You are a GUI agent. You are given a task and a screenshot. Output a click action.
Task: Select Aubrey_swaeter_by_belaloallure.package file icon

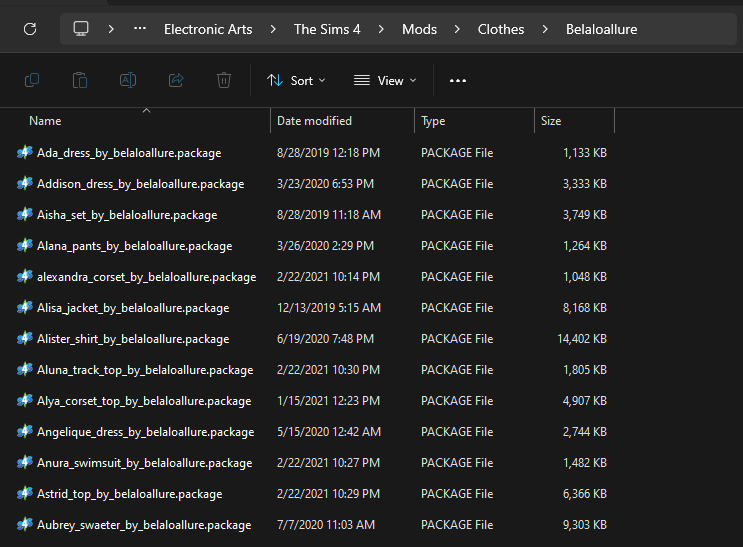25,525
